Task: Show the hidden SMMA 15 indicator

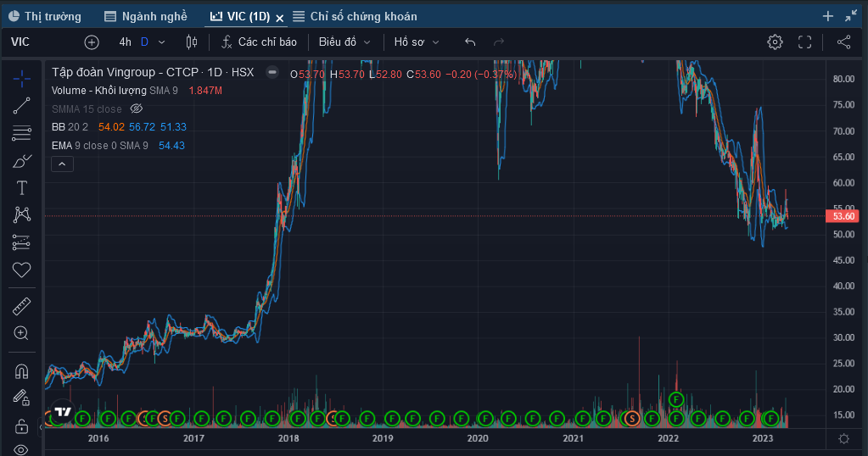Action: [x=137, y=108]
